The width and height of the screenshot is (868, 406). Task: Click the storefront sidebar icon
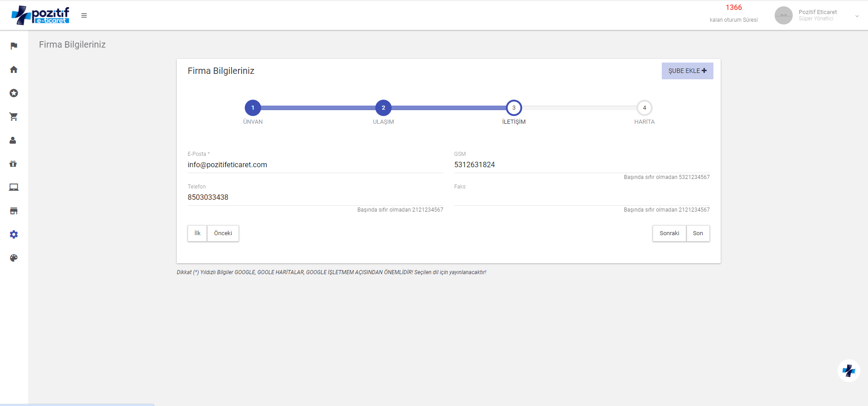tap(14, 211)
